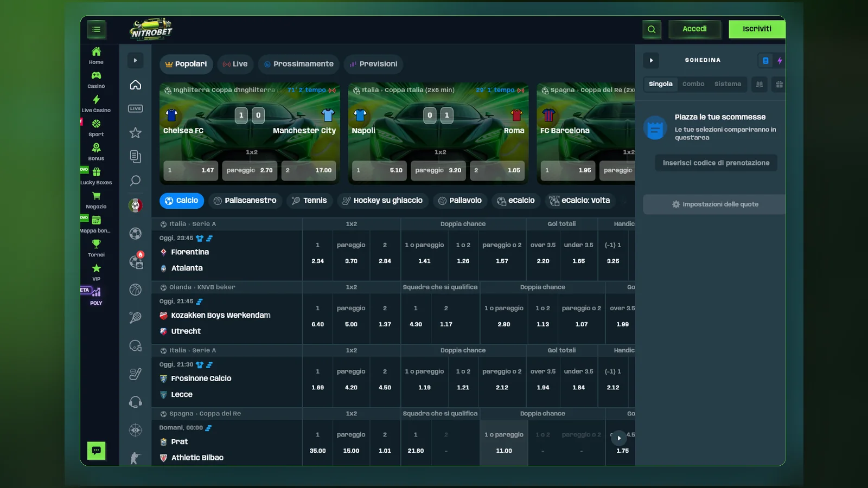Expand the sports rail with arrow button
The width and height of the screenshot is (868, 488).
[136, 60]
